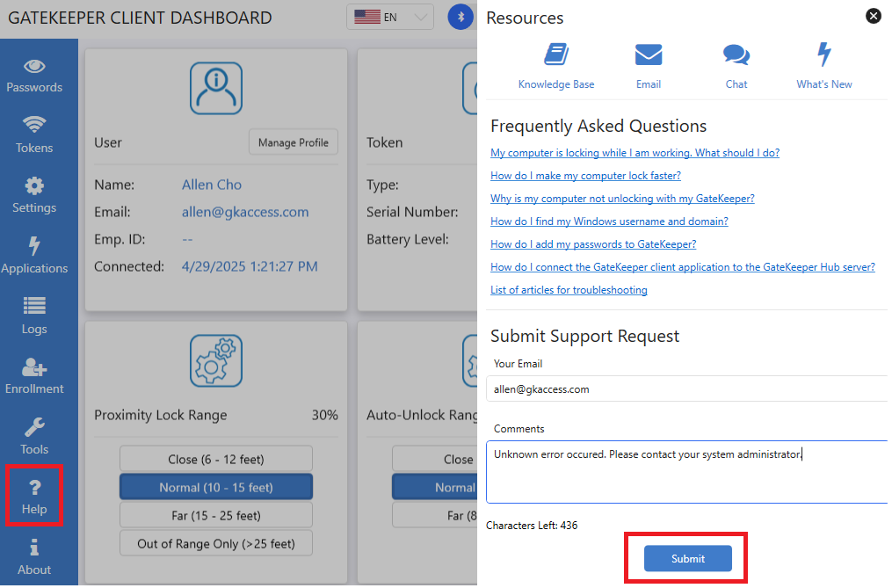The width and height of the screenshot is (892, 588).
Task: Select Out of Range Only (>25 feet)
Action: click(216, 544)
